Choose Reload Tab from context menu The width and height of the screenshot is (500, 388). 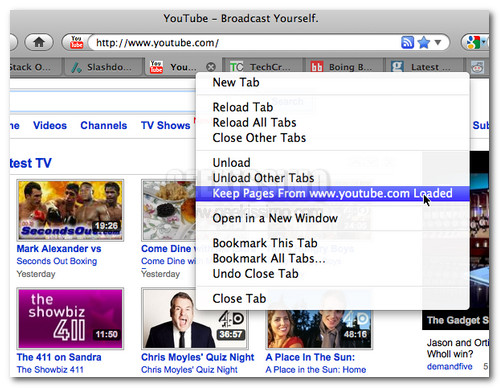tap(332, 107)
